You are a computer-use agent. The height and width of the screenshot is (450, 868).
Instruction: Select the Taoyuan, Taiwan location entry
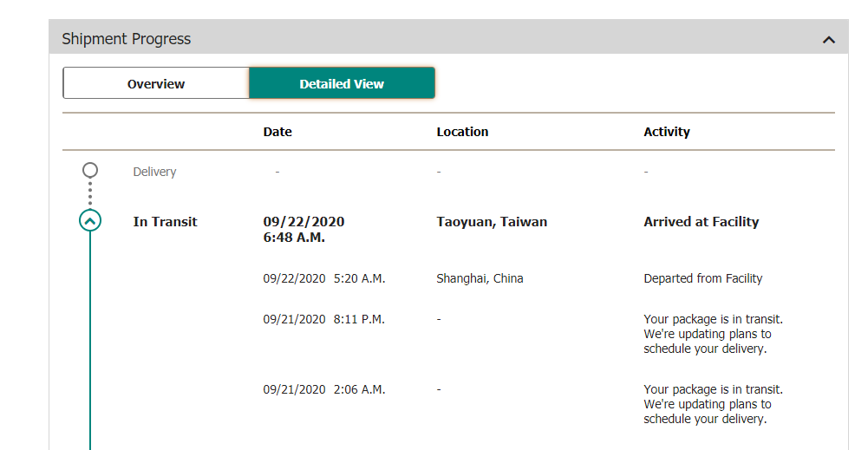(x=492, y=221)
